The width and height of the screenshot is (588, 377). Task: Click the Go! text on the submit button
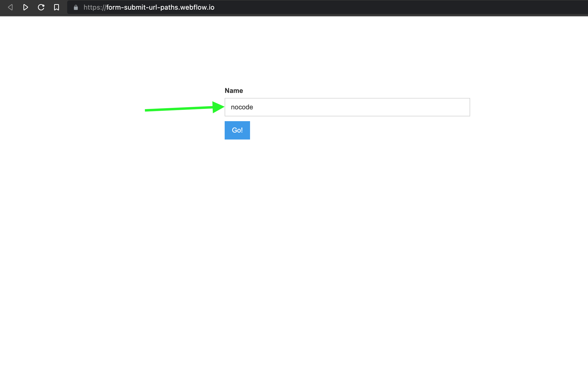point(237,130)
